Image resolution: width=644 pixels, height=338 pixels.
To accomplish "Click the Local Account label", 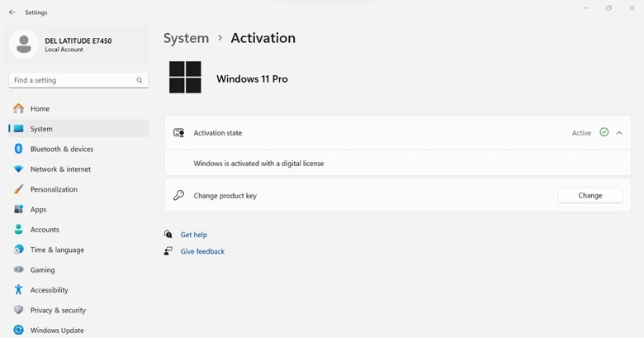I will (x=64, y=50).
